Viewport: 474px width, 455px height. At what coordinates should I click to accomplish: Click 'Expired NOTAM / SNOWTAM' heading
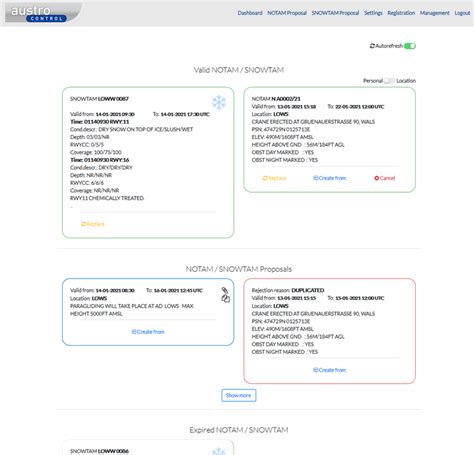(x=239, y=430)
